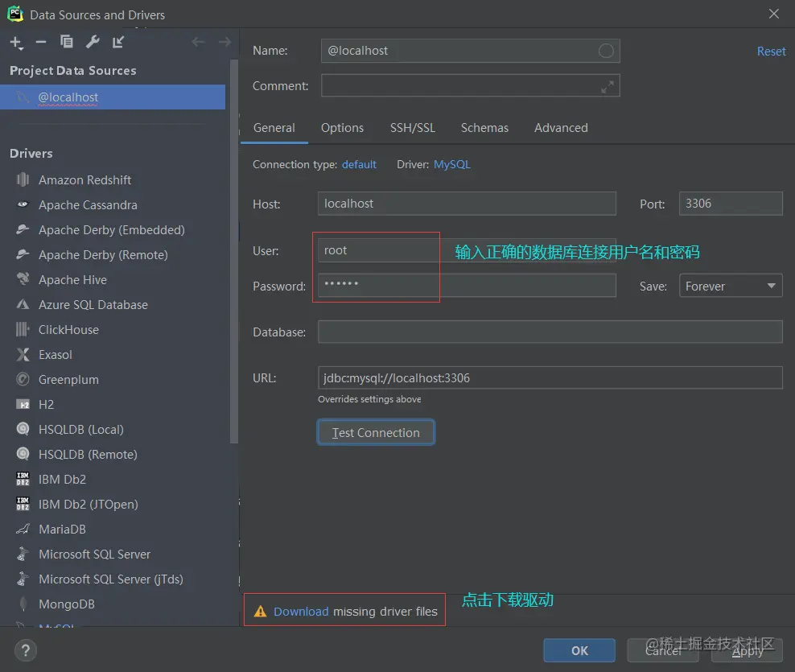Duplicate the data source with copy icon

coord(67,42)
